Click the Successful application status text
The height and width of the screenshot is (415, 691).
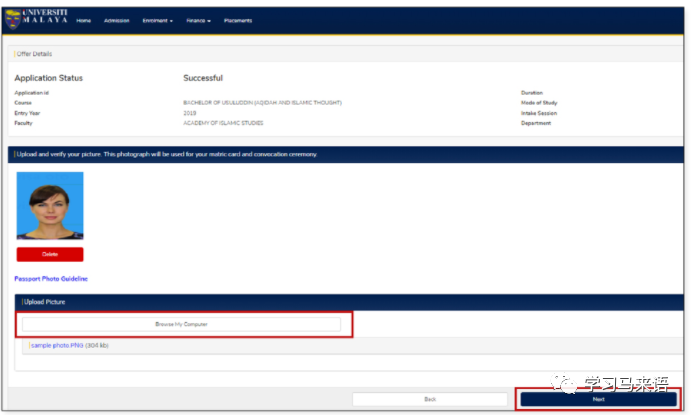coord(203,78)
